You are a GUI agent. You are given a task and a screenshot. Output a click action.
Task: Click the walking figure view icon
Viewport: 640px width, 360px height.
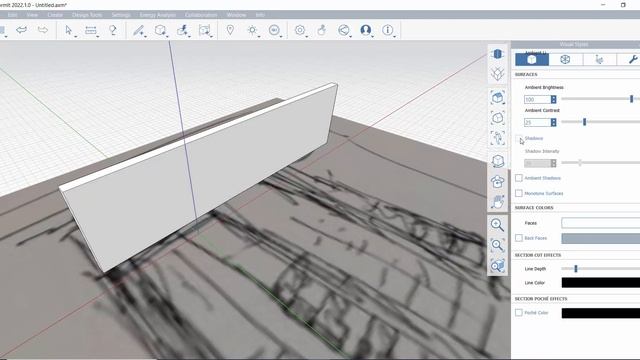click(x=498, y=138)
